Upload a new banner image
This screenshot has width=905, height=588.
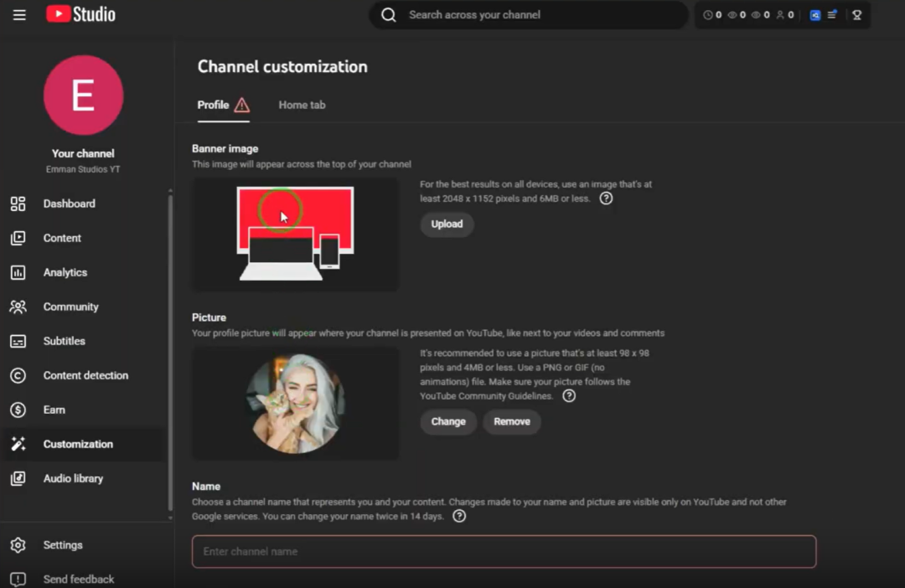coord(447,224)
